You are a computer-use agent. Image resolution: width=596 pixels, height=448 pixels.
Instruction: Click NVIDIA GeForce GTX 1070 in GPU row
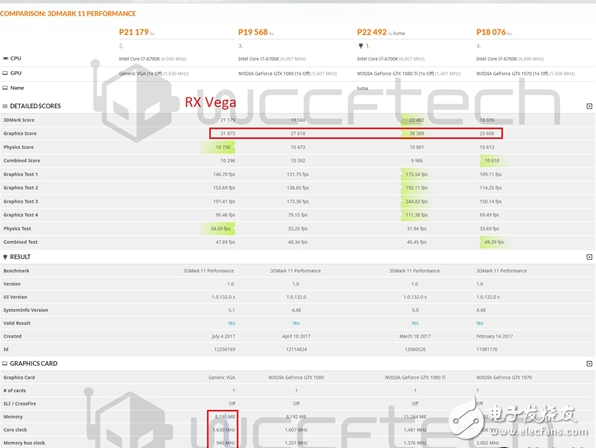[512, 74]
